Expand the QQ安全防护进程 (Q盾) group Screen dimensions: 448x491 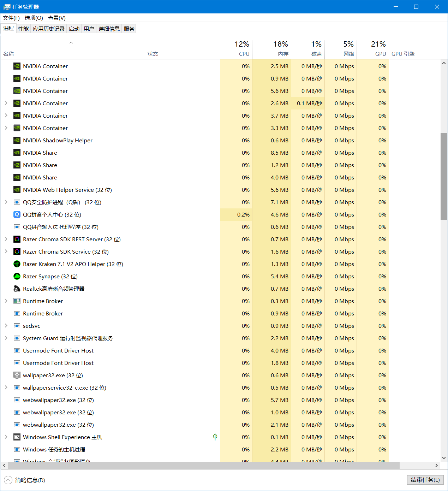(x=6, y=202)
